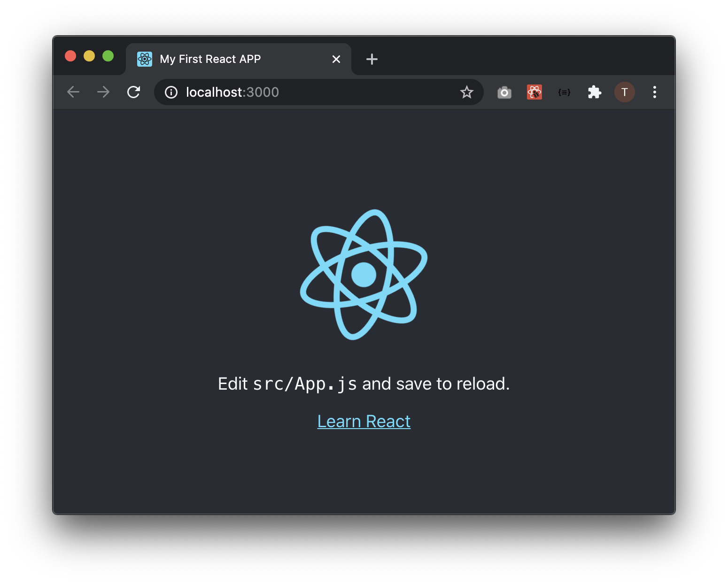The width and height of the screenshot is (728, 584).
Task: Open a new tab with plus button
Action: coord(372,59)
